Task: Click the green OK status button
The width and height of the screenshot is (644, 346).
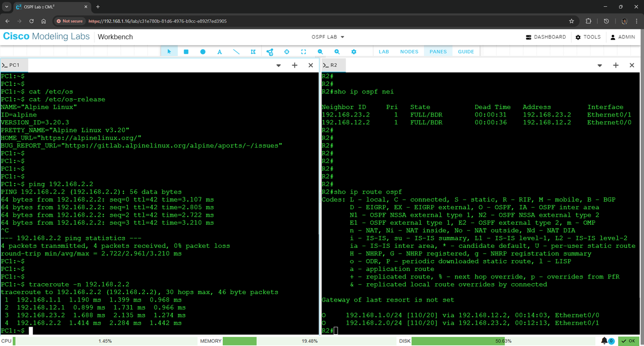Action: coord(629,341)
